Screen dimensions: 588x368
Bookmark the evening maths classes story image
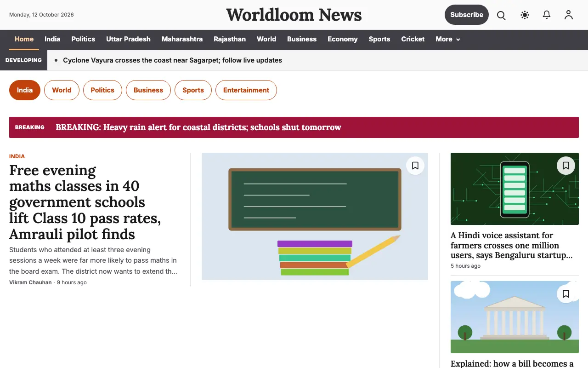tap(415, 166)
